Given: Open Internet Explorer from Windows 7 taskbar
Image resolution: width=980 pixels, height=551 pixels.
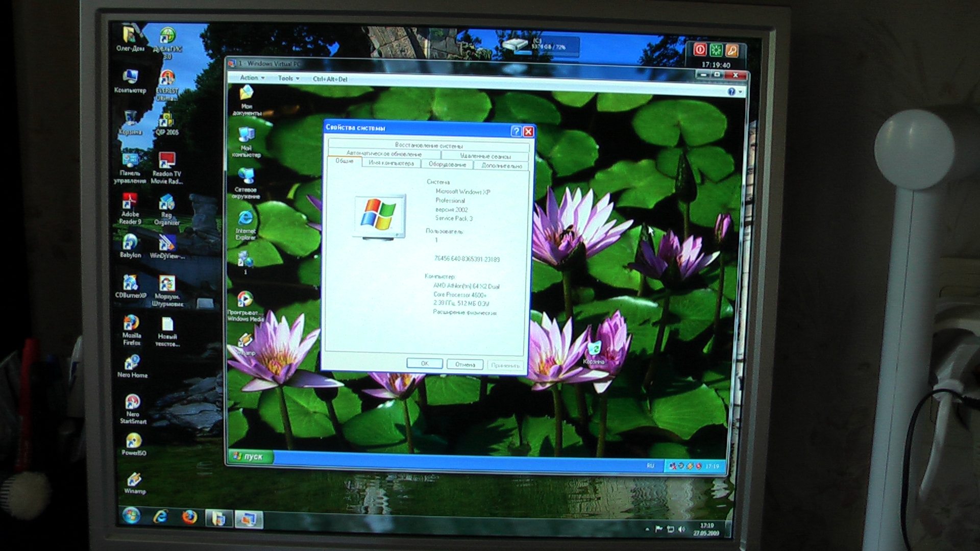Looking at the screenshot, I should point(160,517).
